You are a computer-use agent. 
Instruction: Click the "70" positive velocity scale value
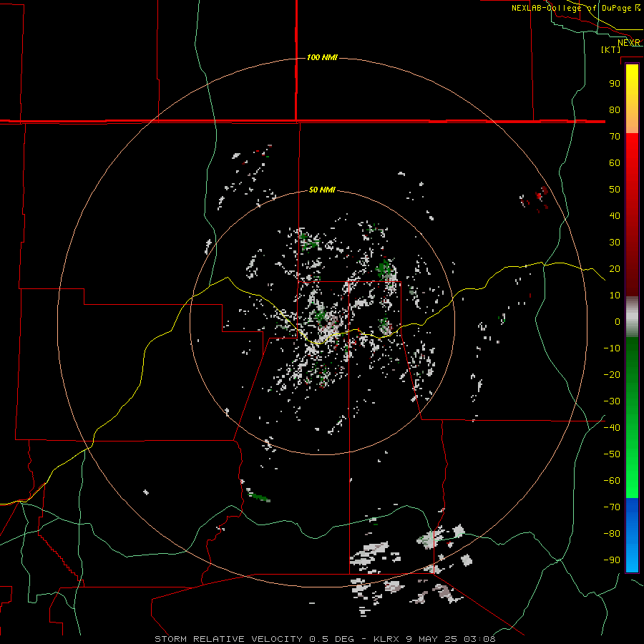click(x=615, y=137)
